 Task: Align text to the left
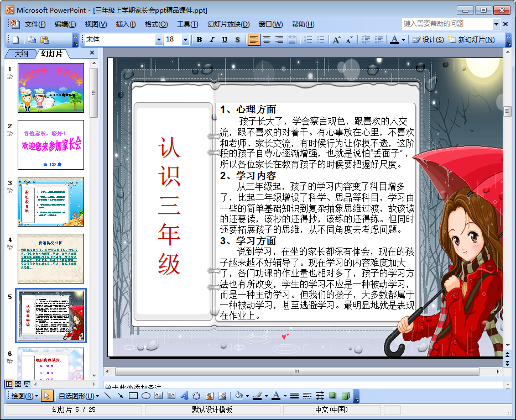[254, 40]
